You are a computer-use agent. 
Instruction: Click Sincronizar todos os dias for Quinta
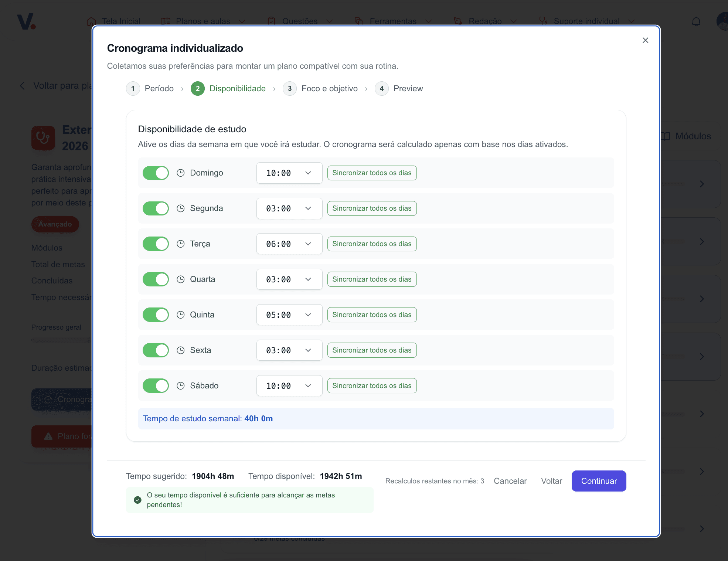[372, 315]
